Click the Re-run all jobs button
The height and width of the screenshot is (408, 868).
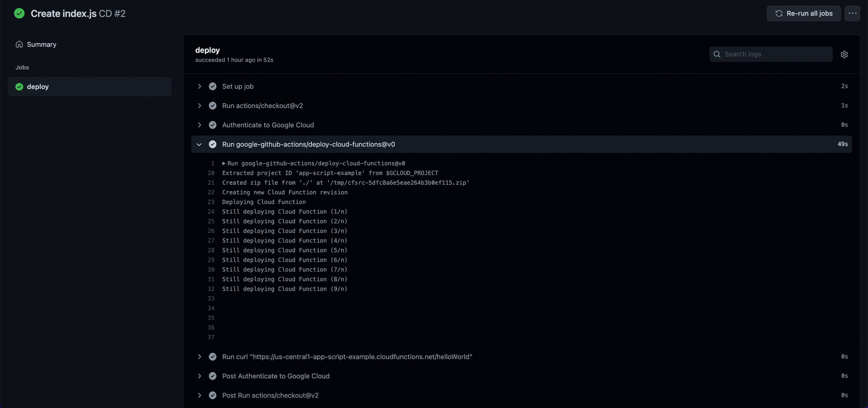point(804,13)
